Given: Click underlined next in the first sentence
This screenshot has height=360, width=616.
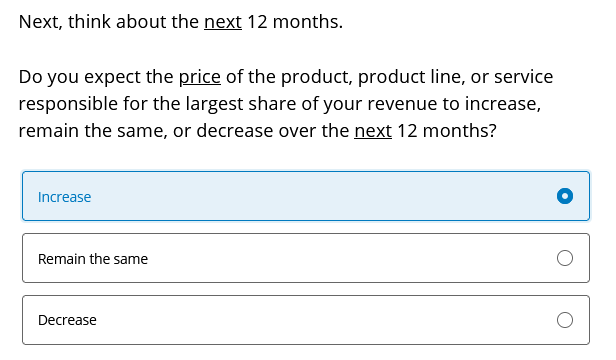Looking at the screenshot, I should [x=223, y=22].
